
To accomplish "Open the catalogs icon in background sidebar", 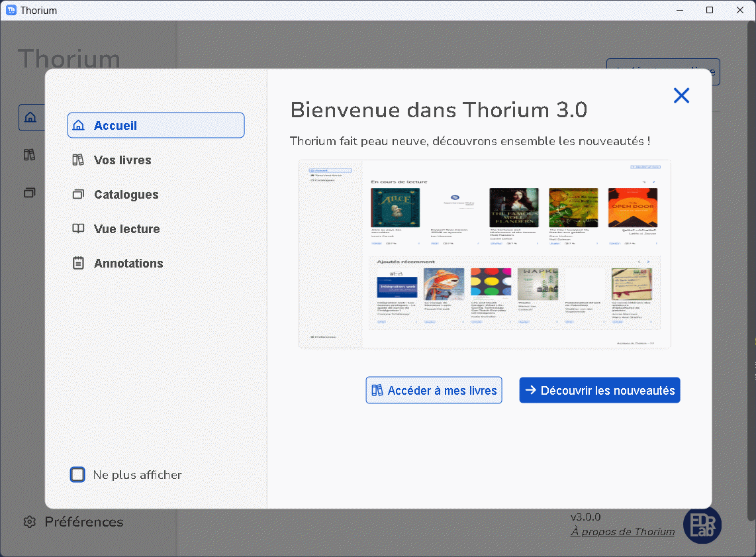I will click(x=29, y=193).
